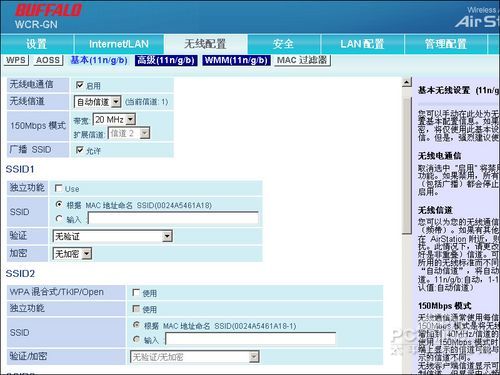This screenshot has height=375, width=500.
Task: Click the scrollbar up arrow
Action: click(407, 82)
